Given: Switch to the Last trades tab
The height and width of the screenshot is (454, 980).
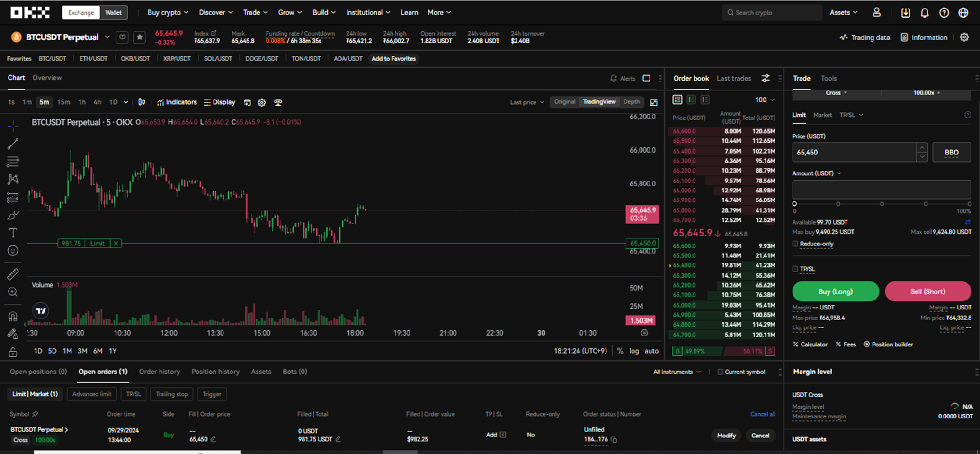Looking at the screenshot, I should pos(734,78).
